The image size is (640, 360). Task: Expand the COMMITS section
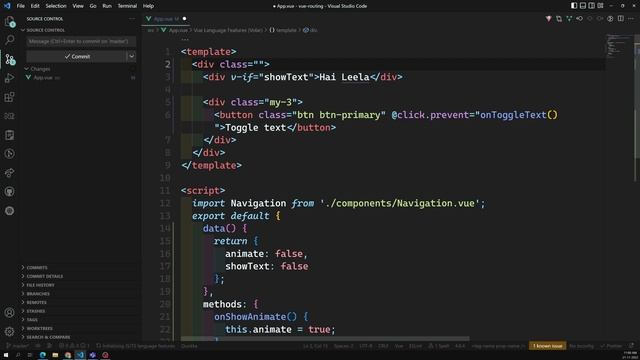click(37, 268)
